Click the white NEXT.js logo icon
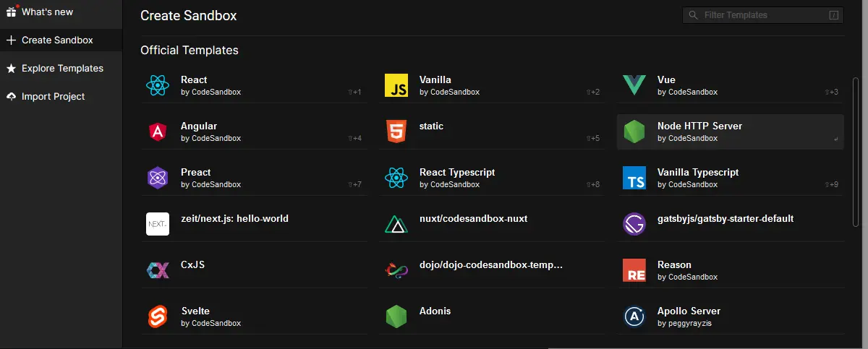Viewport: 868px width, 349px height. coord(157,224)
